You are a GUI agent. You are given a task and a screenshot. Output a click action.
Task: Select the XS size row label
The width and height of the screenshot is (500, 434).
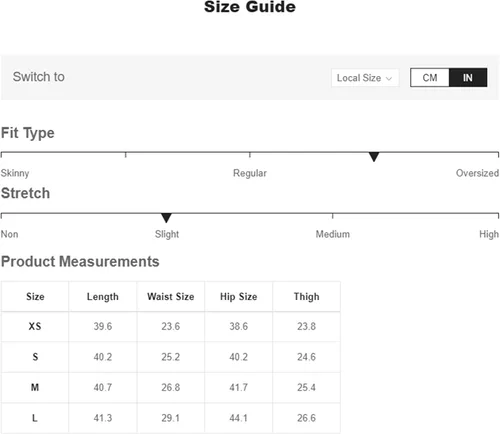(x=35, y=326)
